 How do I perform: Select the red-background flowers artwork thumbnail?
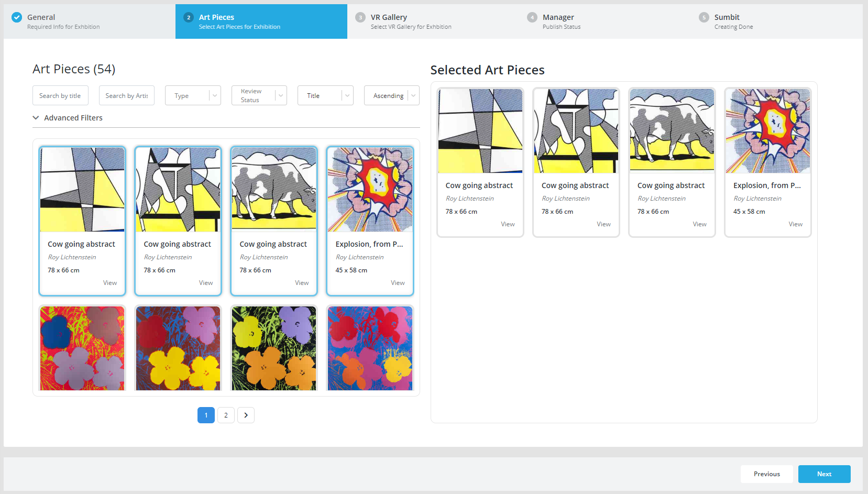coord(82,348)
